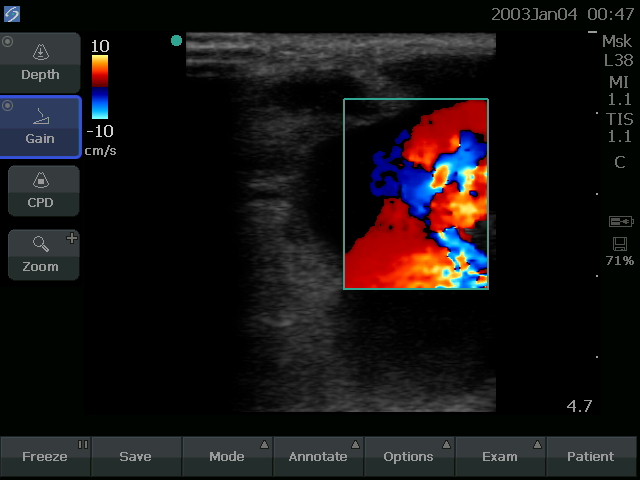Select the Gain adjustment icon
The height and width of the screenshot is (480, 640).
pos(40,116)
